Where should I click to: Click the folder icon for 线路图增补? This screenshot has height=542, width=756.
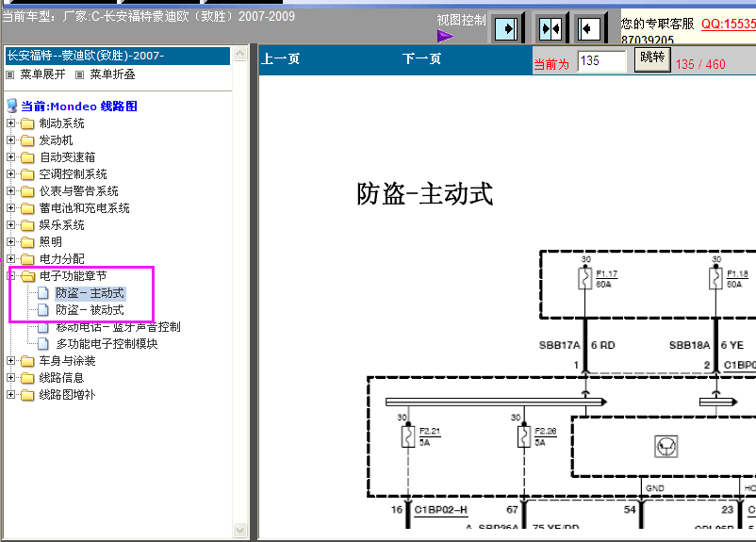(x=27, y=395)
